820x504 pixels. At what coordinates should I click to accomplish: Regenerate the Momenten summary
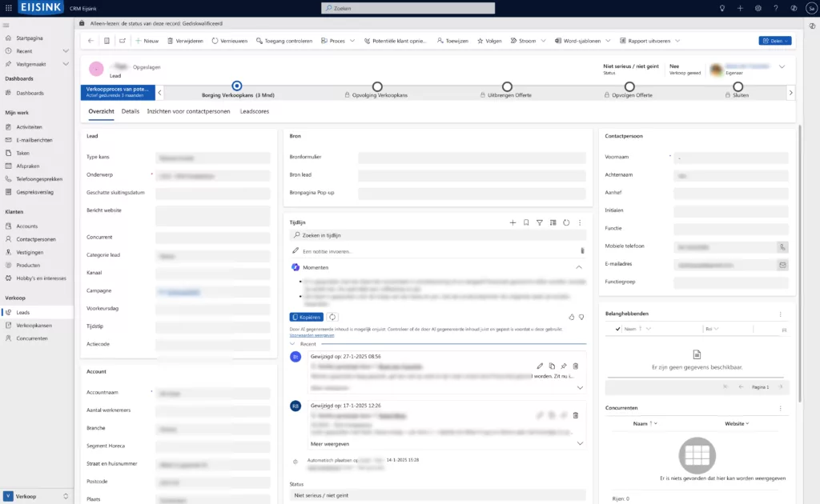point(332,317)
